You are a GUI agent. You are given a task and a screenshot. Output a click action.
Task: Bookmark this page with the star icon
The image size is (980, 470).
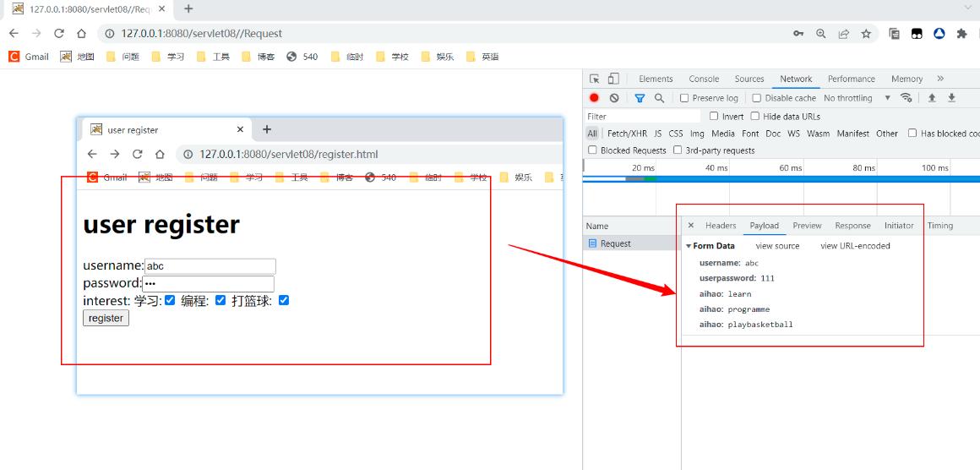pyautogui.click(x=866, y=34)
